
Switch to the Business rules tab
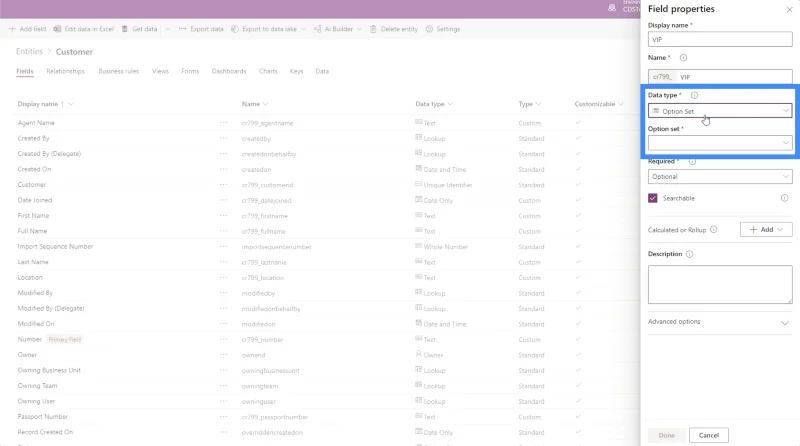click(x=118, y=71)
